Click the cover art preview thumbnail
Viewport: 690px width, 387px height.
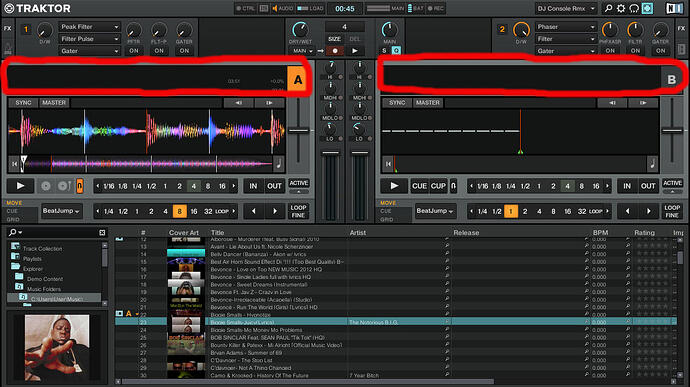click(57, 347)
